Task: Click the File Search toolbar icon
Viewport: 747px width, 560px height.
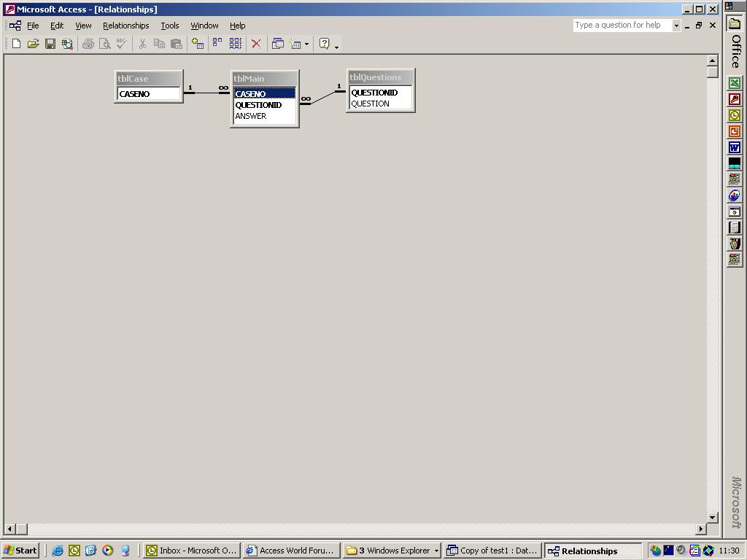Action: click(67, 44)
